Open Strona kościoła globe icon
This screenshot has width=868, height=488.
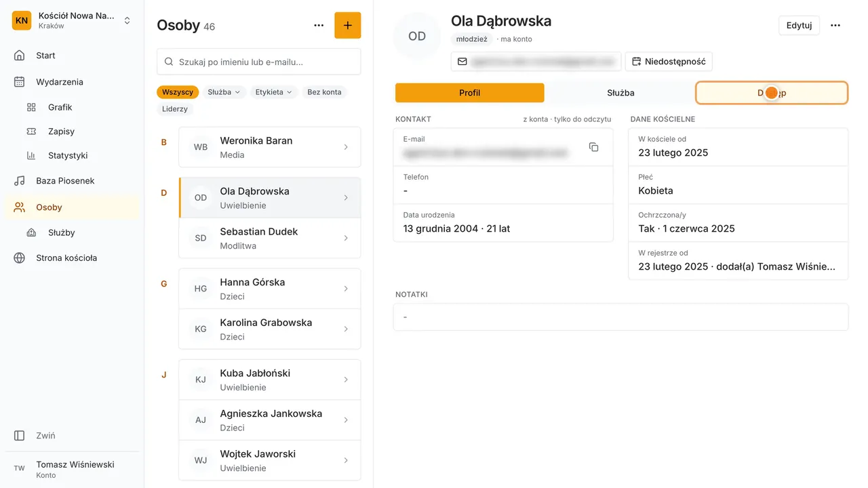tap(20, 258)
